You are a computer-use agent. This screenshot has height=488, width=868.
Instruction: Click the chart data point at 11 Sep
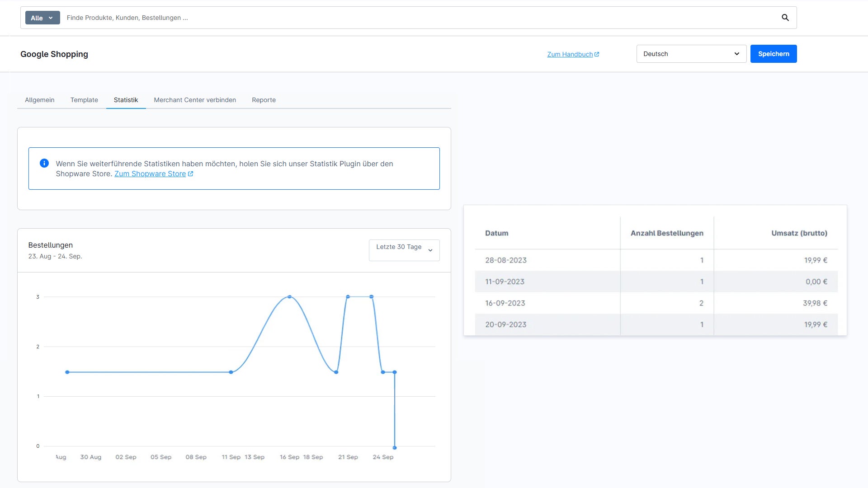point(231,372)
